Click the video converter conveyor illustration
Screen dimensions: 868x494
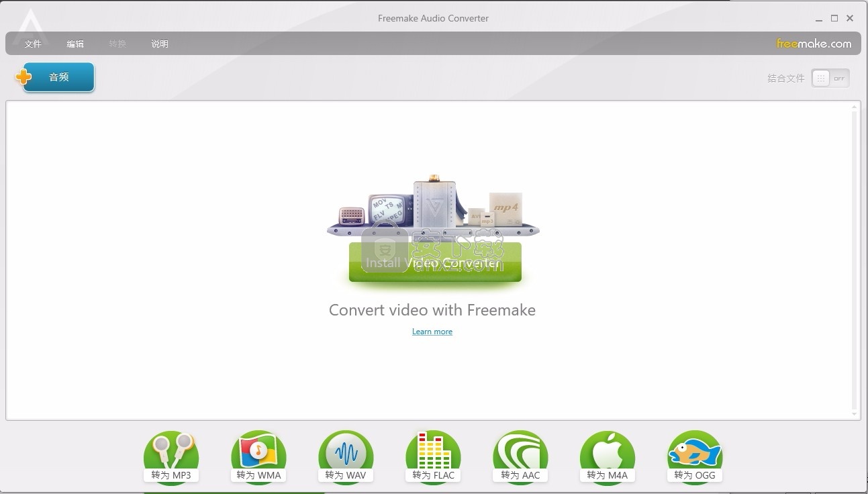(x=433, y=205)
